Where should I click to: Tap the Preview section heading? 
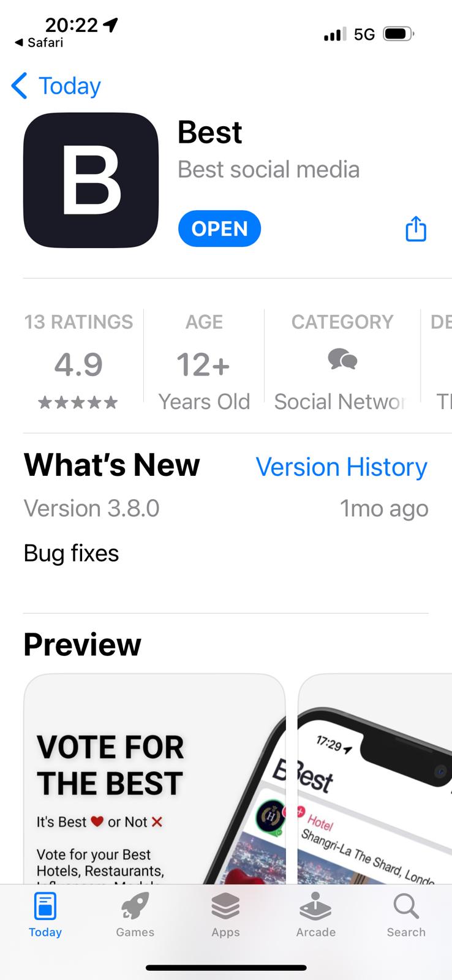tap(82, 644)
